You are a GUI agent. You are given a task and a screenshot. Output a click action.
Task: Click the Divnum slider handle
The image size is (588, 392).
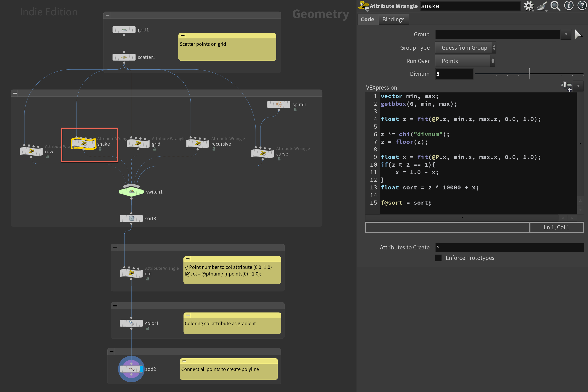(x=529, y=74)
